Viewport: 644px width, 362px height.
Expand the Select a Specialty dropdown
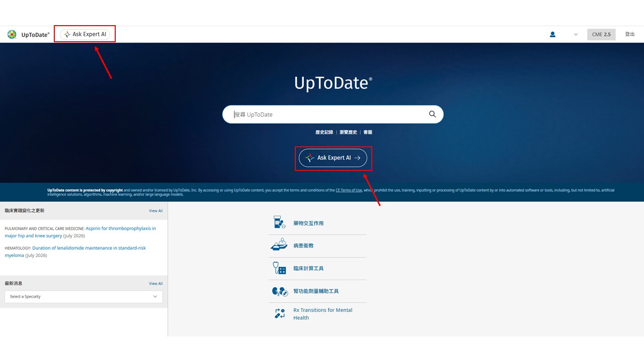[x=84, y=297]
